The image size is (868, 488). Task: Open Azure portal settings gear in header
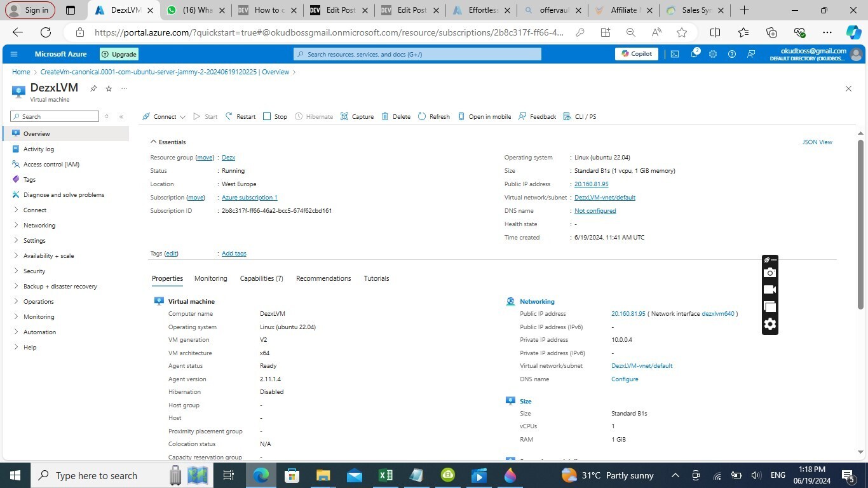point(713,54)
